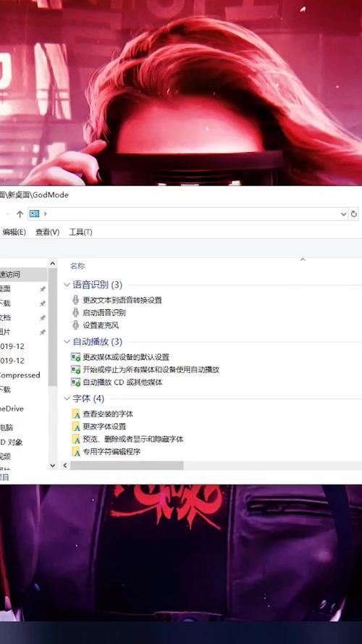
Task: Click the 字体 (4) group heading
Action: [88, 398]
